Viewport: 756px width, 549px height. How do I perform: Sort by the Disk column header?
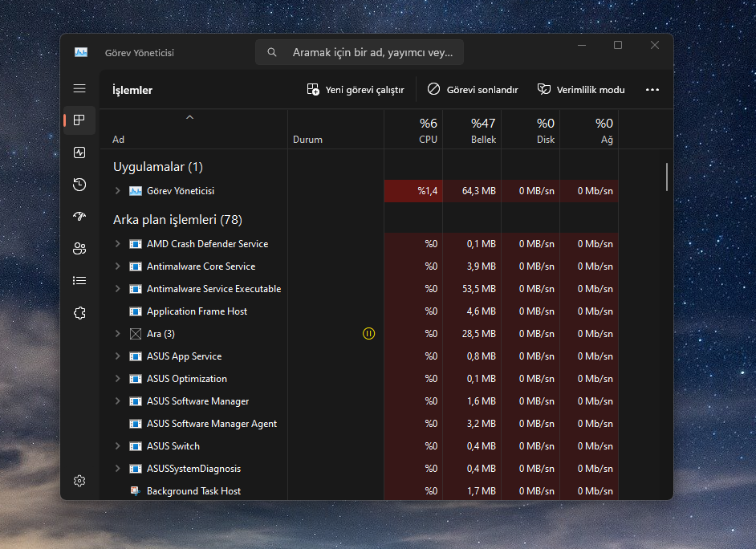[x=530, y=130]
